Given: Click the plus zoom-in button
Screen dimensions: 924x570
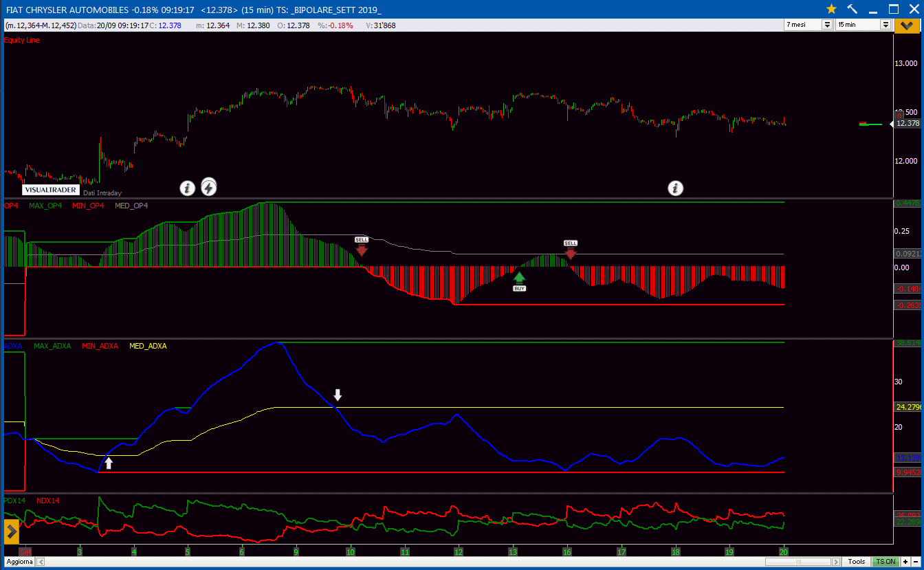Looking at the screenshot, I should point(905,562).
